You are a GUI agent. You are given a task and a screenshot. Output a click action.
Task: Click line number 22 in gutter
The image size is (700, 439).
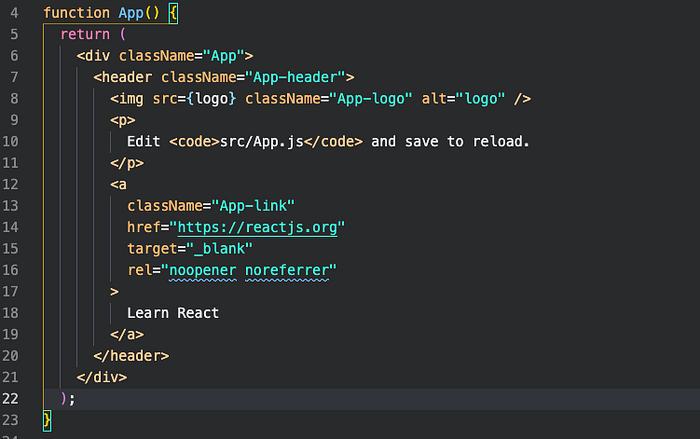[10, 398]
